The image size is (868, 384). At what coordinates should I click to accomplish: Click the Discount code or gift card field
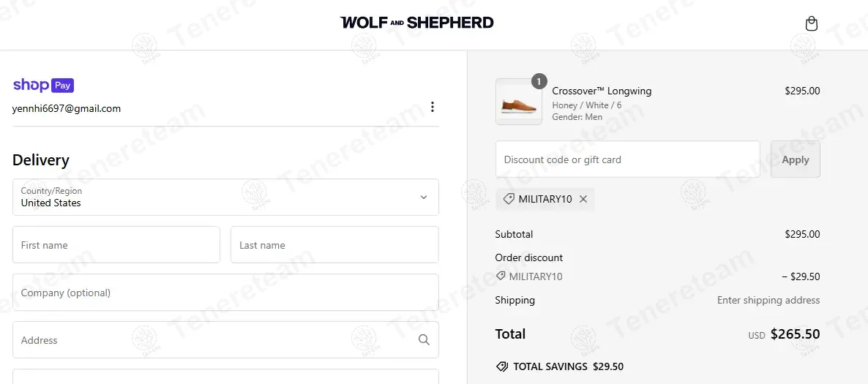click(627, 159)
